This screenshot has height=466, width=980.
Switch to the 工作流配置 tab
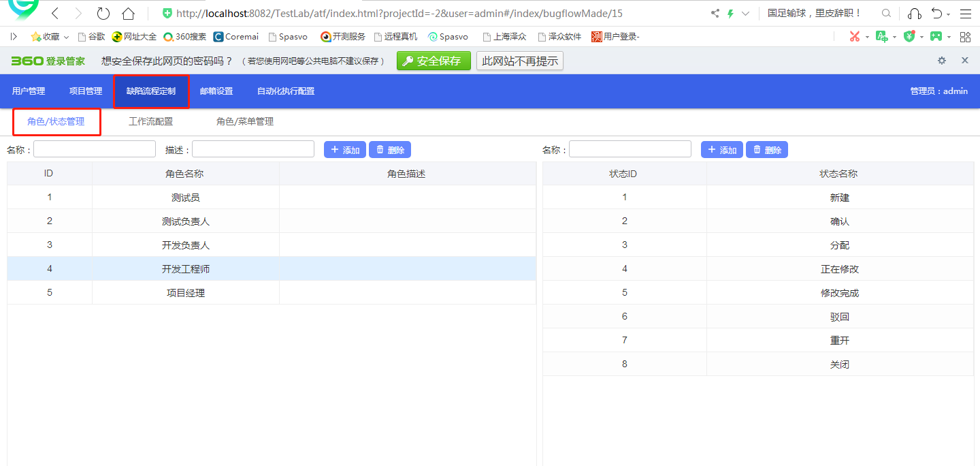pos(150,122)
